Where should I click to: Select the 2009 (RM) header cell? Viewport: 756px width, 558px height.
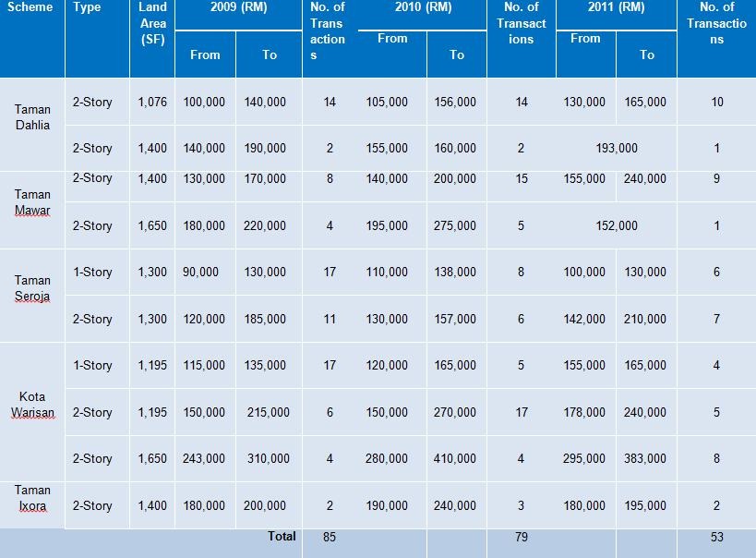tap(237, 7)
